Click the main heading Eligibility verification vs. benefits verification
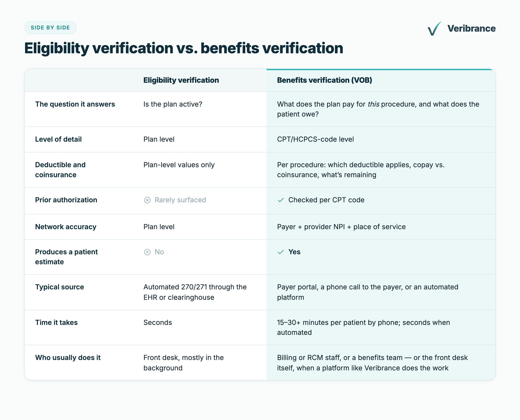Viewport: 520px width, 420px height. pyautogui.click(x=184, y=48)
